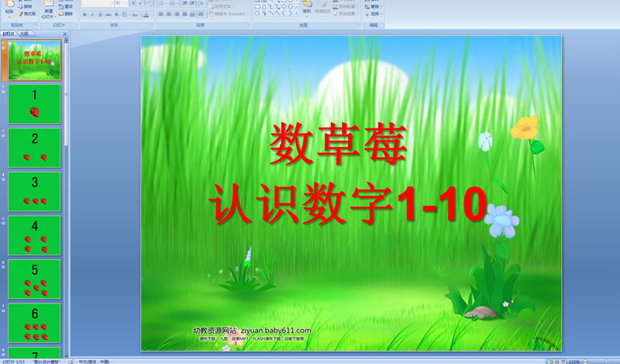The height and width of the screenshot is (364, 620).
Task: Select slide thumbnail showing number 2
Action: coord(34,148)
